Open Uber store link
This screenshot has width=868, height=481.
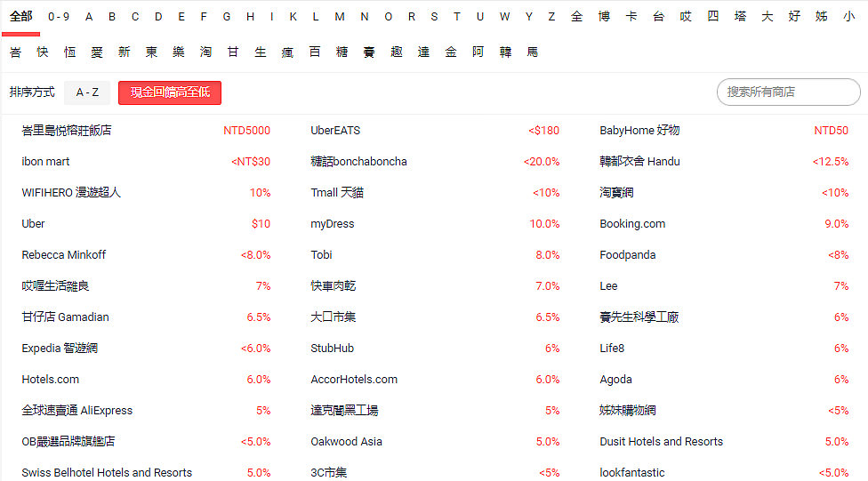[x=33, y=224]
